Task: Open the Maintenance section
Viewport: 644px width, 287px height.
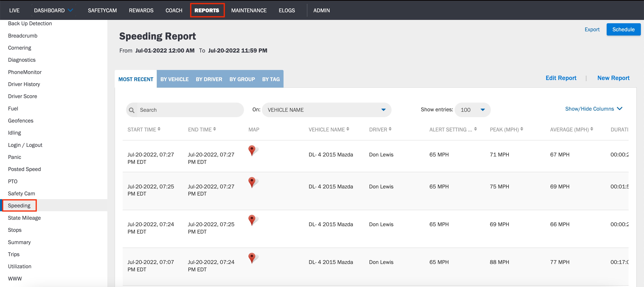Action: [x=249, y=11]
